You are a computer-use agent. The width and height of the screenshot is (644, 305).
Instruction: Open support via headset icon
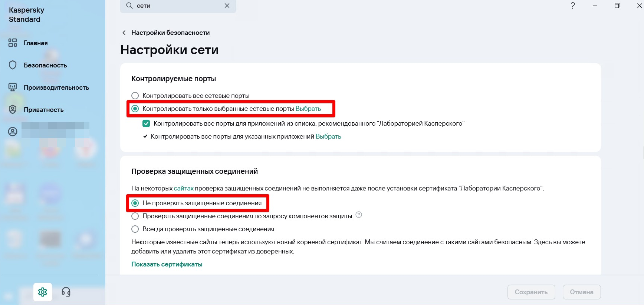66,292
